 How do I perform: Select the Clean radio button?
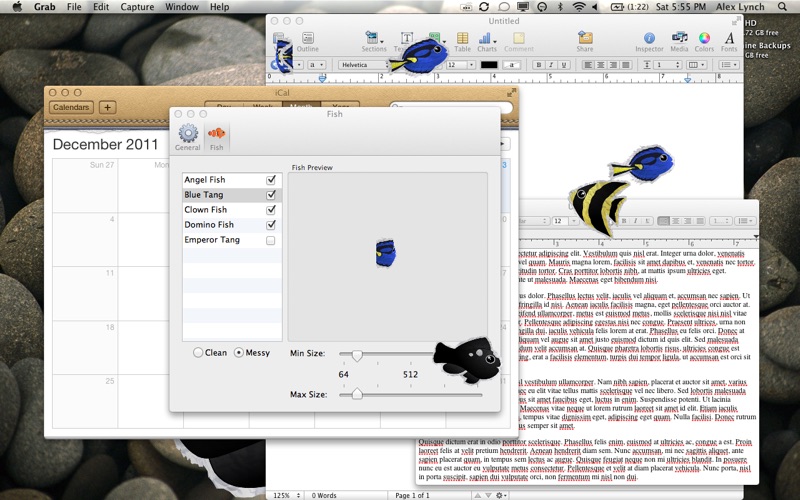pyautogui.click(x=198, y=353)
